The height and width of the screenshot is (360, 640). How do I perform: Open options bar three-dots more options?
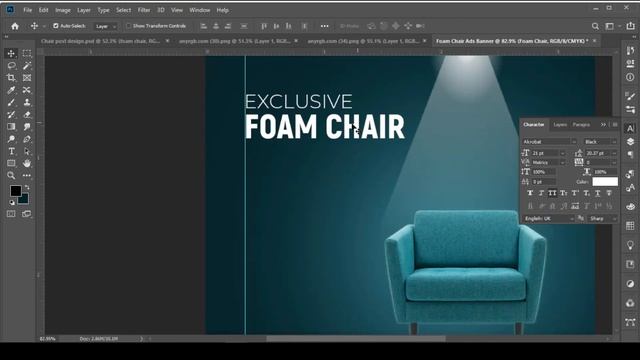pyautogui.click(x=324, y=26)
